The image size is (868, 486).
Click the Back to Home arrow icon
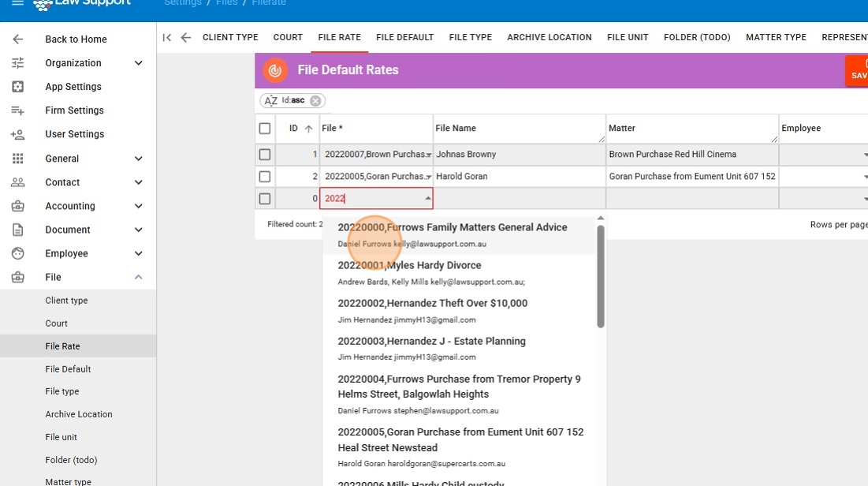(17, 39)
